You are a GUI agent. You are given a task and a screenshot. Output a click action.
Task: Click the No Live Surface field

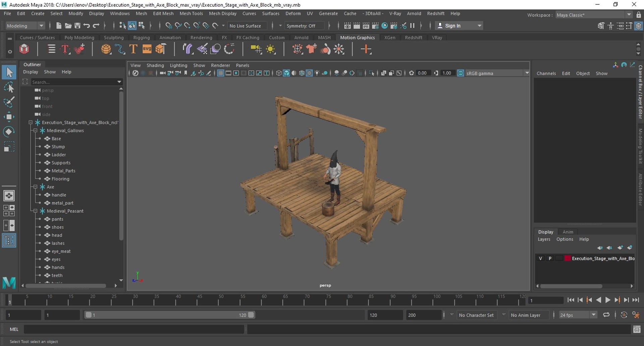pos(247,26)
